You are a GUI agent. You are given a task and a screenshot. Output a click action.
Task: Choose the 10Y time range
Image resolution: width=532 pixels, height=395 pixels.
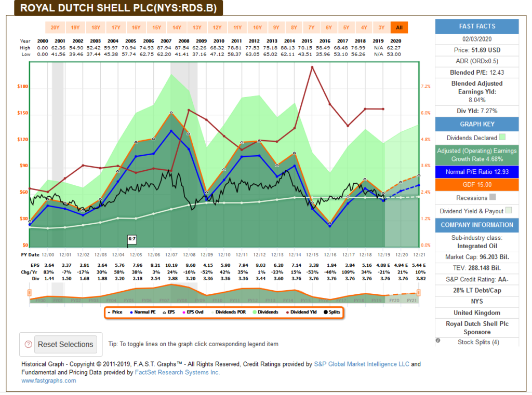(x=258, y=28)
